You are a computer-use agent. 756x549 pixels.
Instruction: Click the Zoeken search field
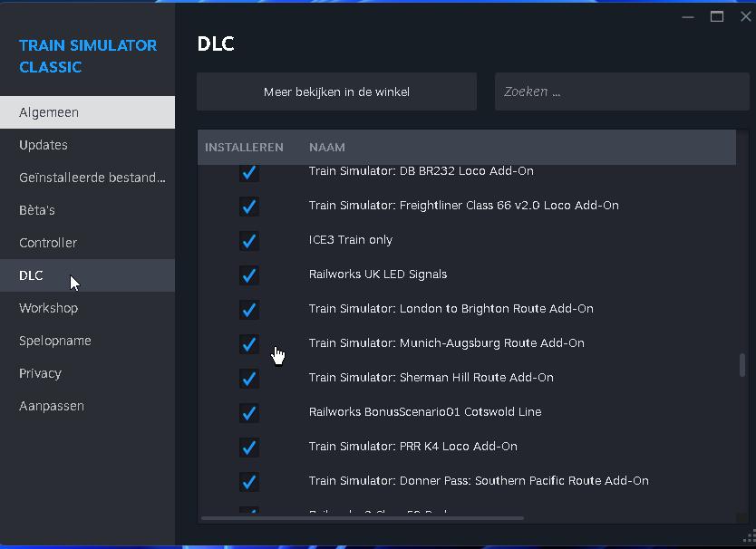(622, 91)
